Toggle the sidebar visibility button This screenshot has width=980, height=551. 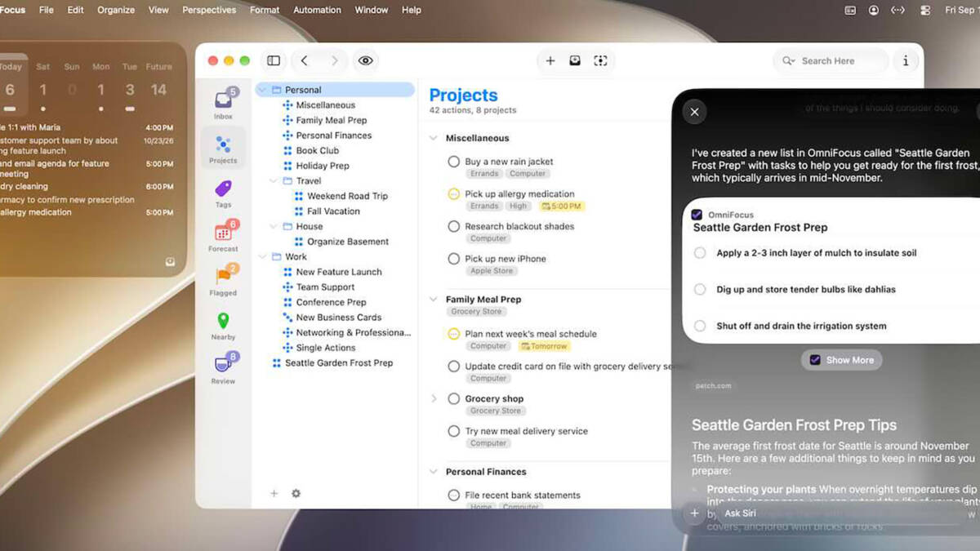274,60
